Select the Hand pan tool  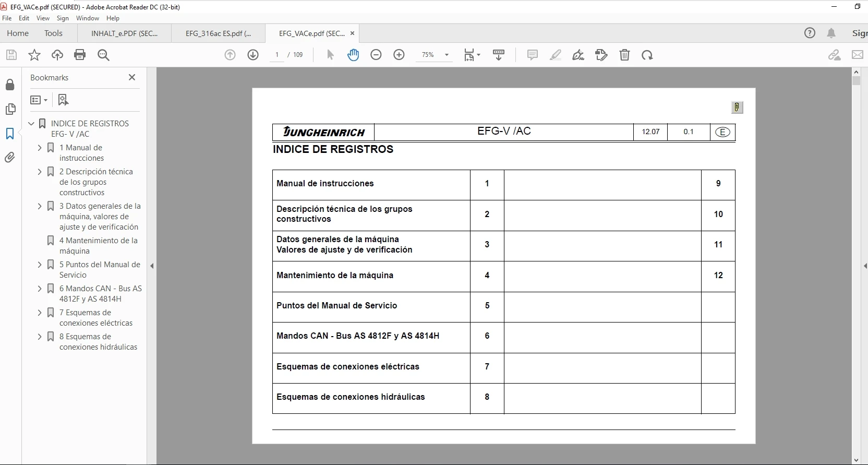[353, 55]
